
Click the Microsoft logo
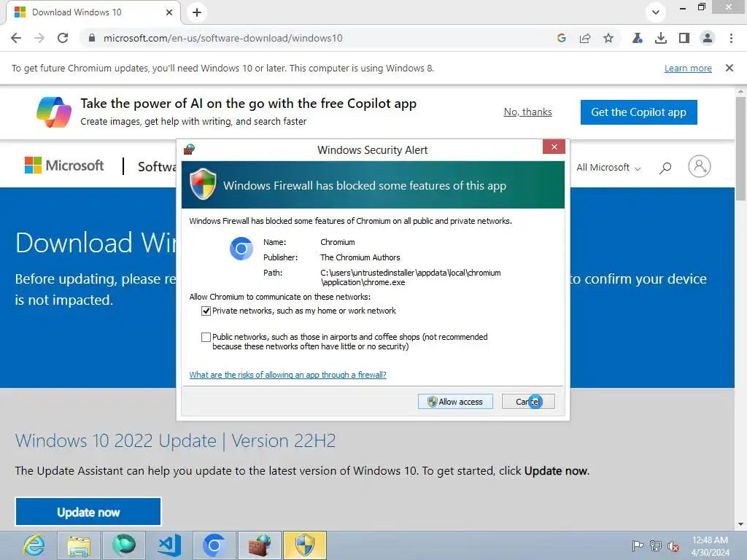pyautogui.click(x=64, y=166)
